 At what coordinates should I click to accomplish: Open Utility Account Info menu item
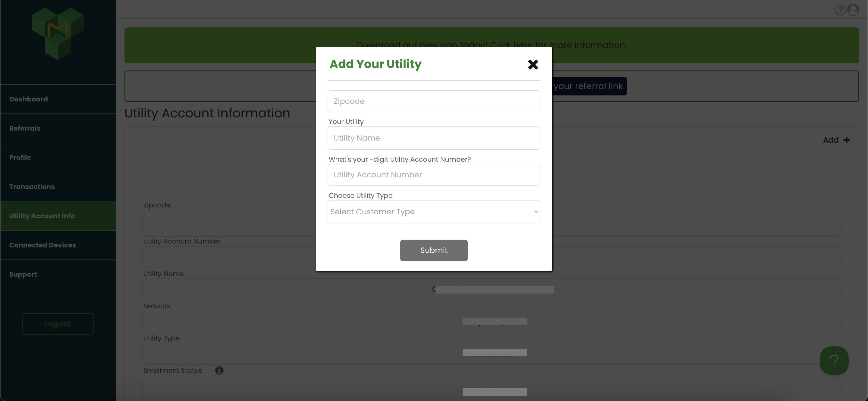click(58, 216)
